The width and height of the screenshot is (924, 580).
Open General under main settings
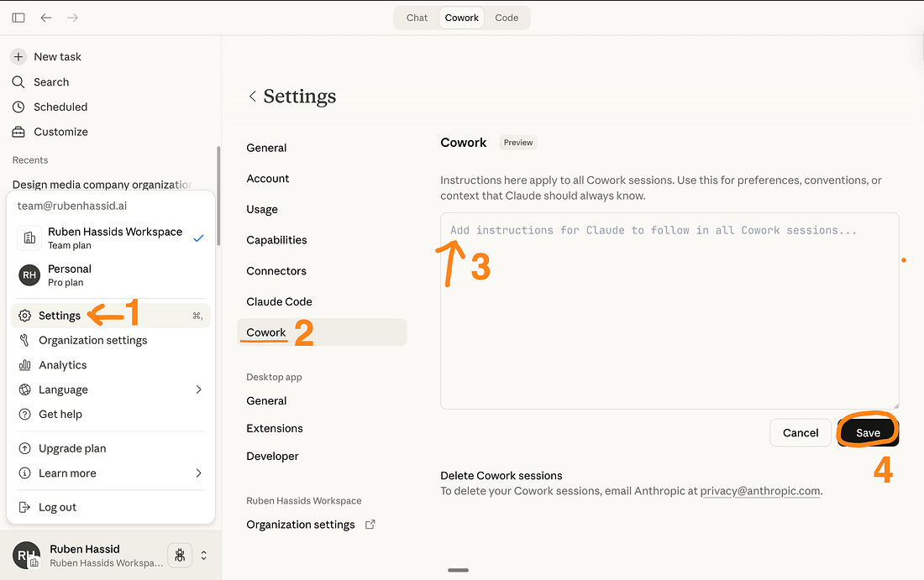(266, 148)
